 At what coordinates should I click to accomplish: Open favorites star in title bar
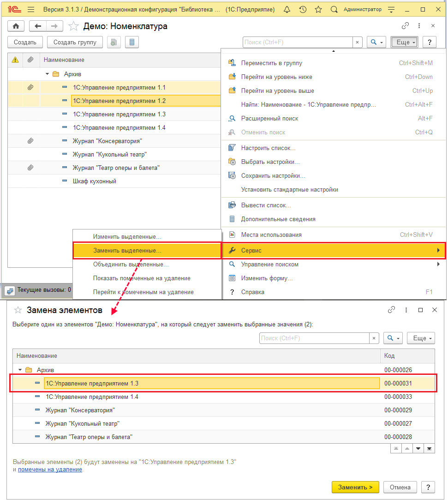pos(318,10)
